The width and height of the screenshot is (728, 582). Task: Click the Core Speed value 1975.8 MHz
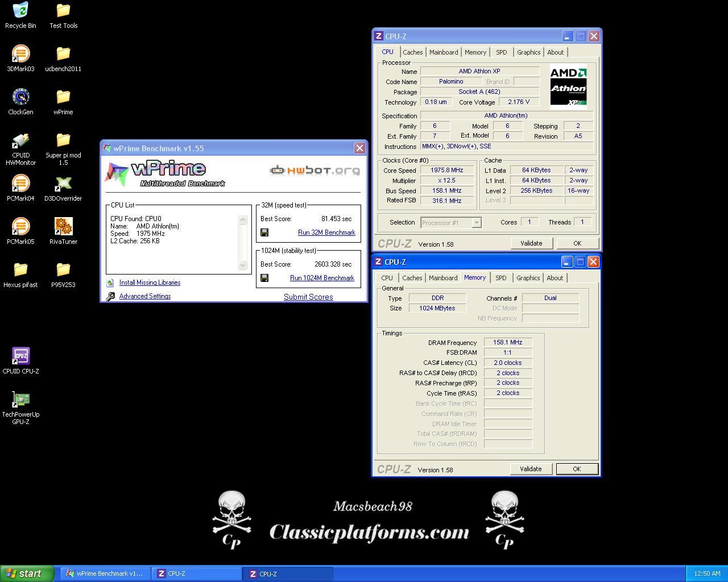pos(447,170)
